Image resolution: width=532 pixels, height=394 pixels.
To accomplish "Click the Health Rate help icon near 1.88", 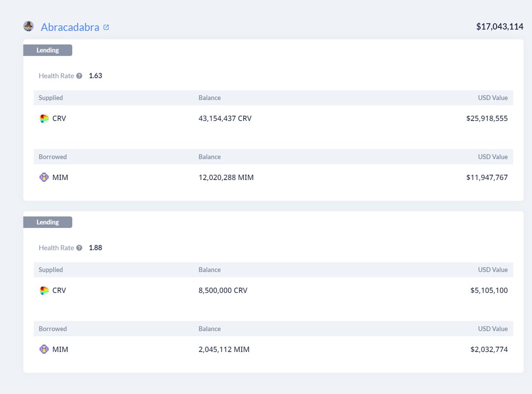I will [x=79, y=248].
